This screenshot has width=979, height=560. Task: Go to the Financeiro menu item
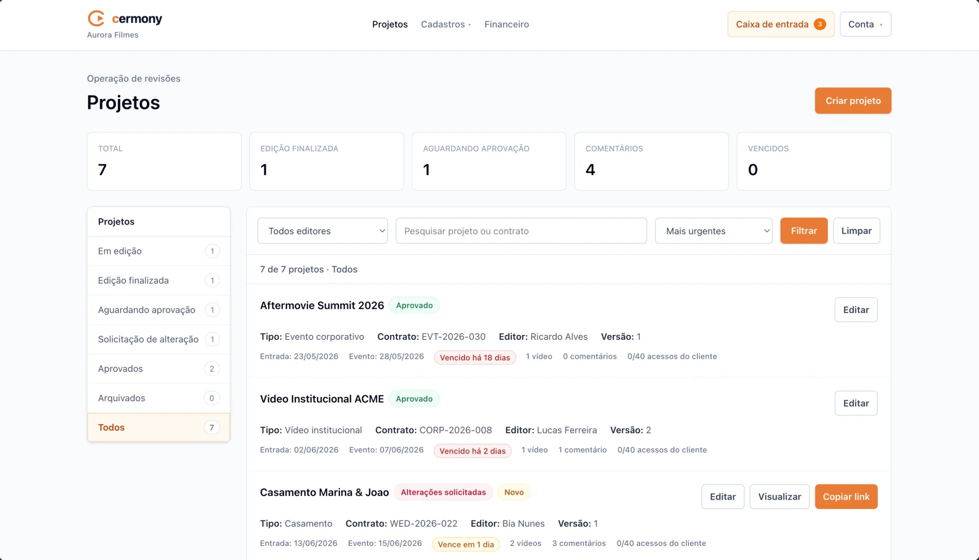click(506, 24)
